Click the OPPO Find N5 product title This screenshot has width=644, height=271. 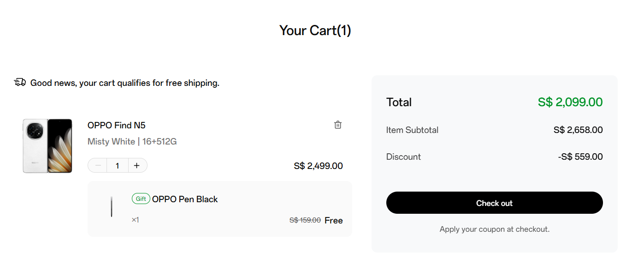116,125
